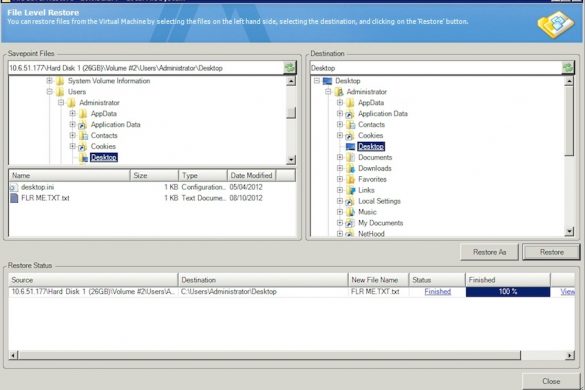Click Savepoint tree scroll up arrow
The height and width of the screenshot is (390, 585).
click(291, 81)
